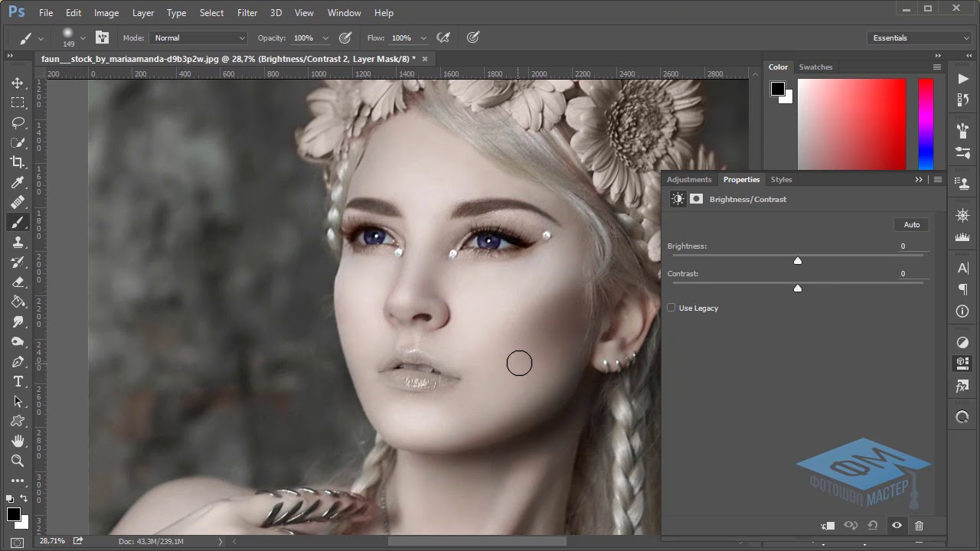This screenshot has height=551, width=980.
Task: Click the Auto button
Action: point(911,224)
